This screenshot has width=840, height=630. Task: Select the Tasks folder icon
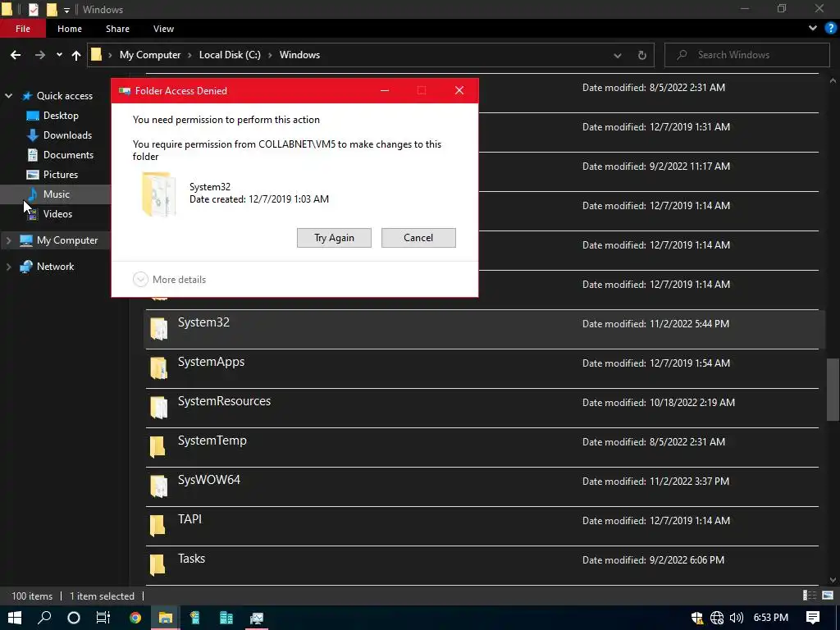click(157, 564)
